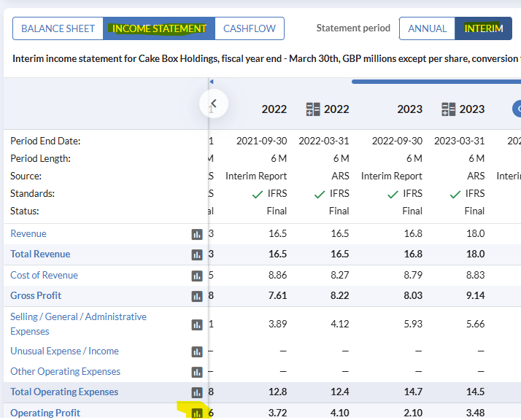Click the Standards row label
The width and height of the screenshot is (521, 420).
coord(33,193)
